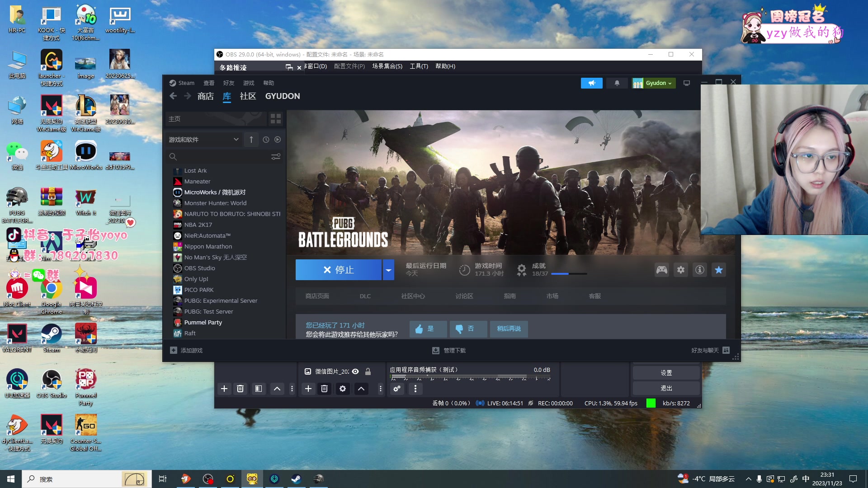This screenshot has width=868, height=488.
Task: Stop PUBG with 停止 button
Action: point(339,270)
